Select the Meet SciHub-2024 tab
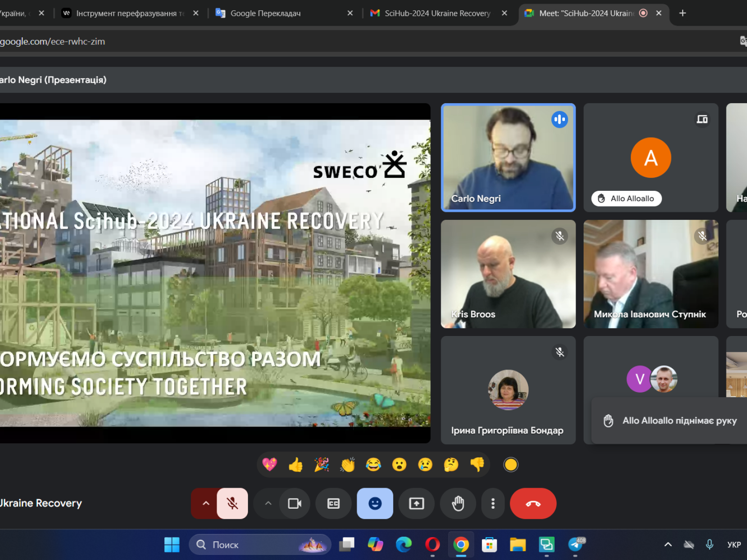 click(593, 13)
